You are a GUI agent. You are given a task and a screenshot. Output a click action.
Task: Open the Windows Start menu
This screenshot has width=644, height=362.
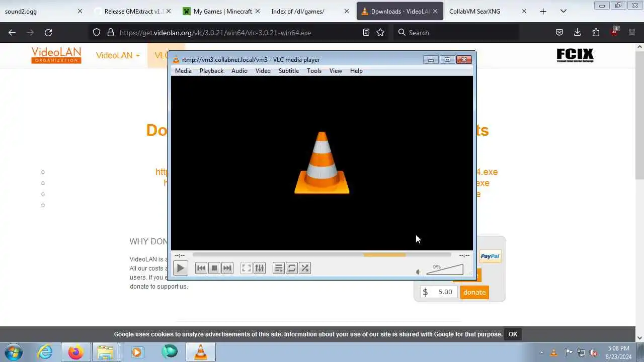pyautogui.click(x=14, y=352)
